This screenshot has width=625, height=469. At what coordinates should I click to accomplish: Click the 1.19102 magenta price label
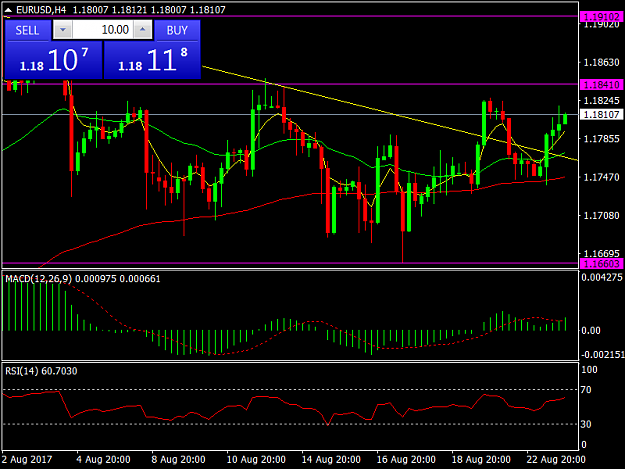pos(601,17)
